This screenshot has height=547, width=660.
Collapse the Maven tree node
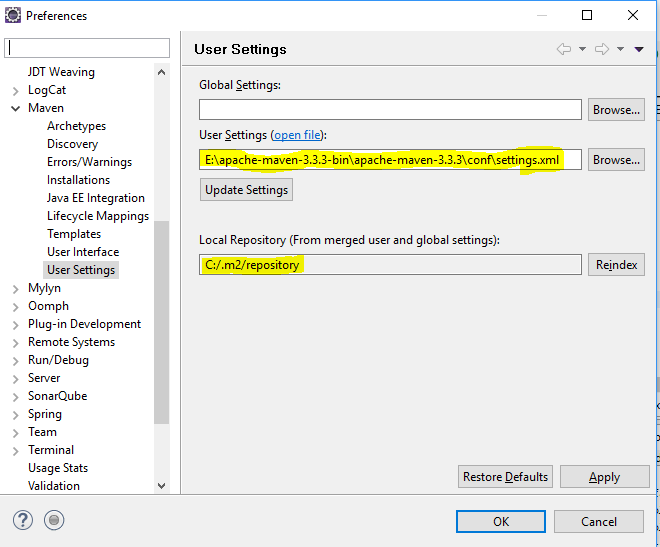tap(16, 109)
